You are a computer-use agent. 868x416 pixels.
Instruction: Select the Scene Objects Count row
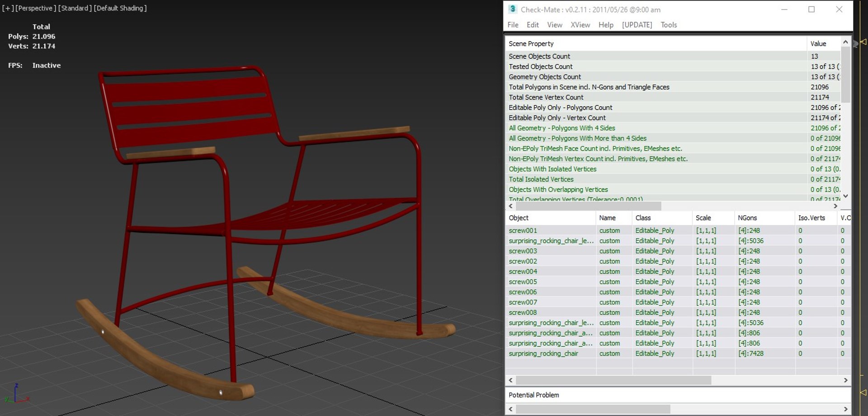(673, 56)
